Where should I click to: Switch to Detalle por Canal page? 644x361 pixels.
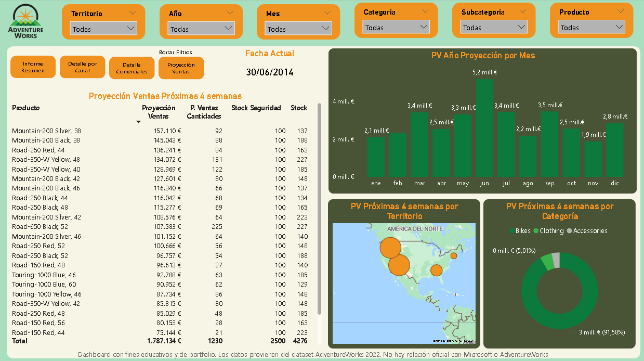coord(82,67)
